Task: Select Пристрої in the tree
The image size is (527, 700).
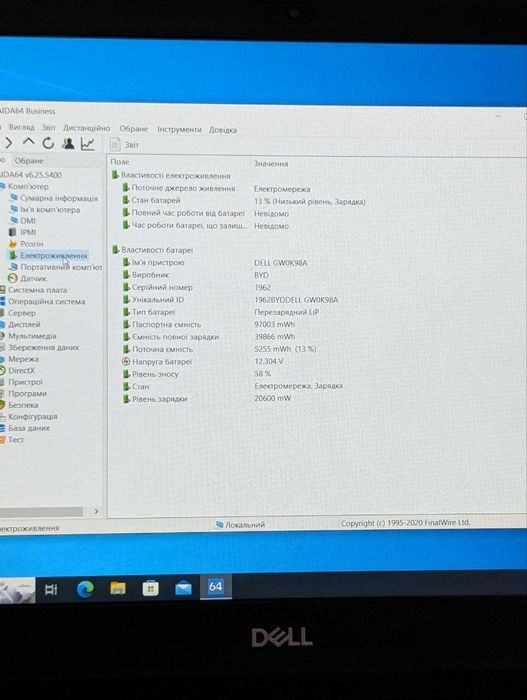Action: point(21,382)
